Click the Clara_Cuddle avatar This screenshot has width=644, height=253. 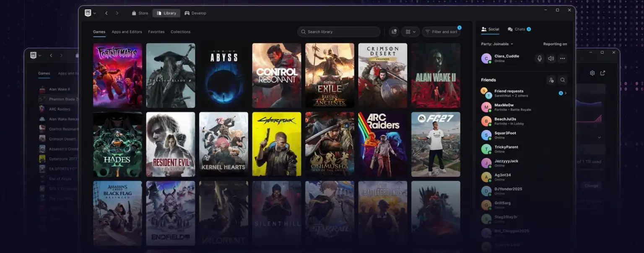pos(486,59)
